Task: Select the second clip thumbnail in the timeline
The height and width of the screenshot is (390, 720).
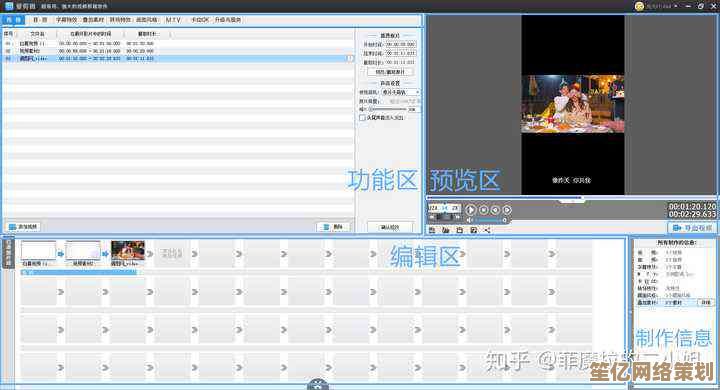Action: click(83, 251)
